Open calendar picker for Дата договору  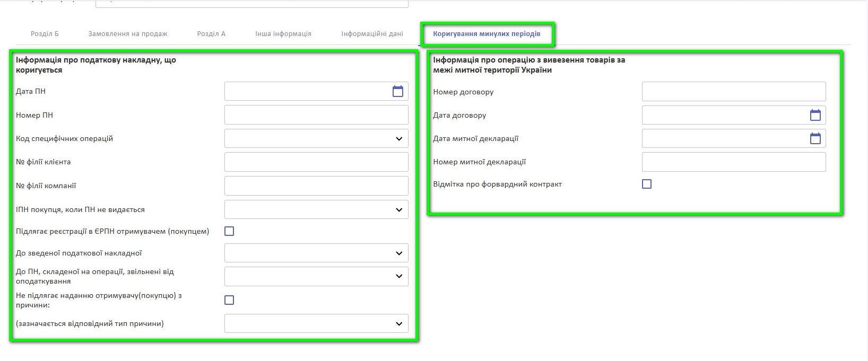coord(815,115)
